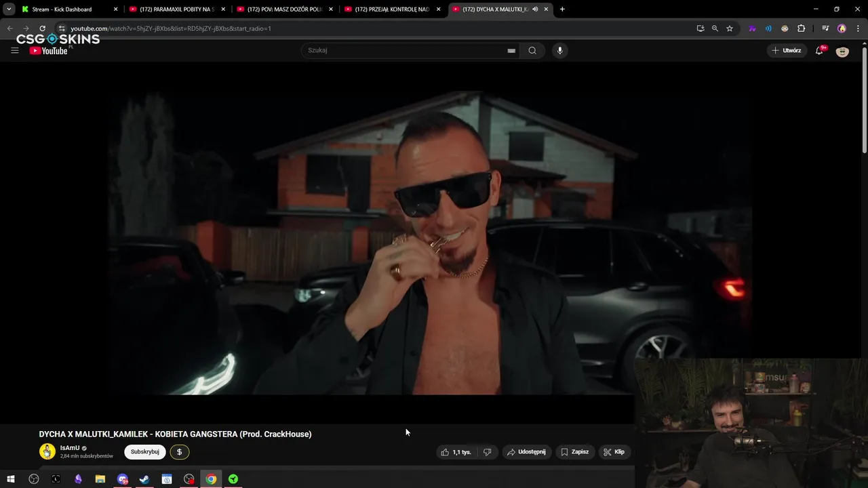Screen dimensions: 868x488
Task: Bookmark this page with the star
Action: (730, 28)
